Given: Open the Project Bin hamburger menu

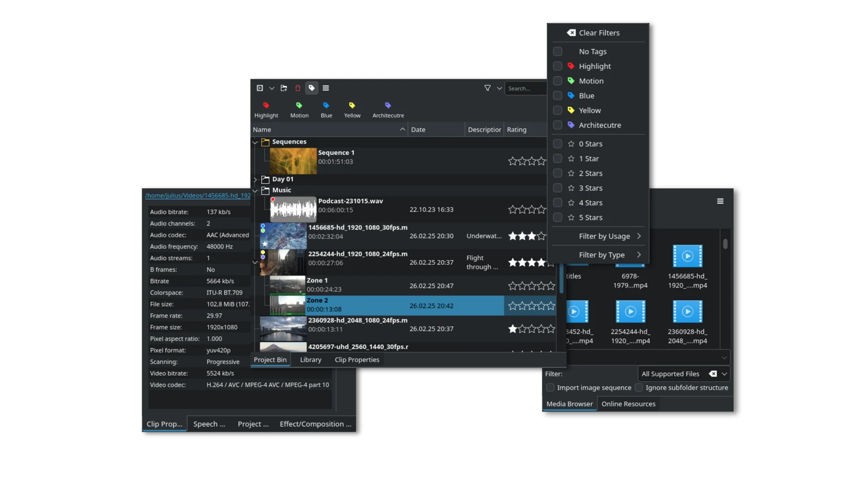Looking at the screenshot, I should 326,88.
